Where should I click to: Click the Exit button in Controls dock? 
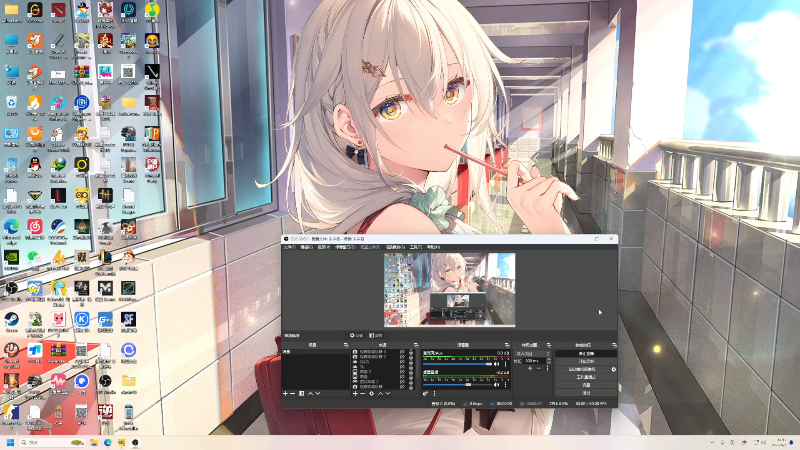coord(586,393)
